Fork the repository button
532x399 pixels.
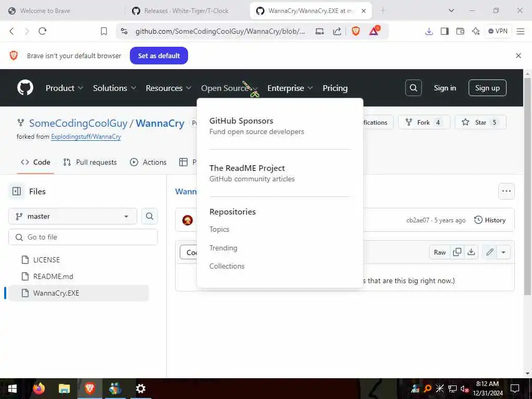tap(424, 123)
